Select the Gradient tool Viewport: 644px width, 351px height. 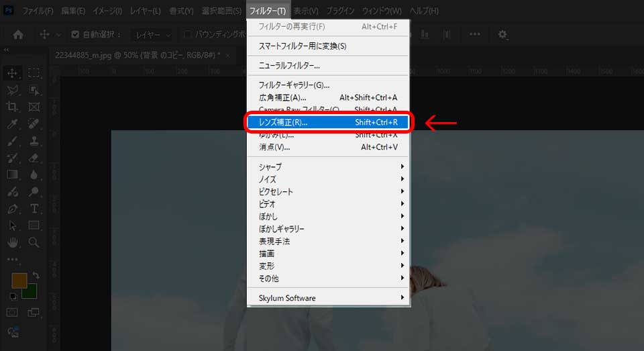[x=12, y=174]
